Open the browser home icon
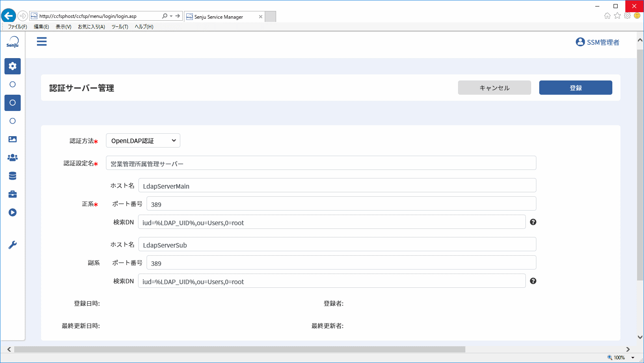 tap(607, 16)
